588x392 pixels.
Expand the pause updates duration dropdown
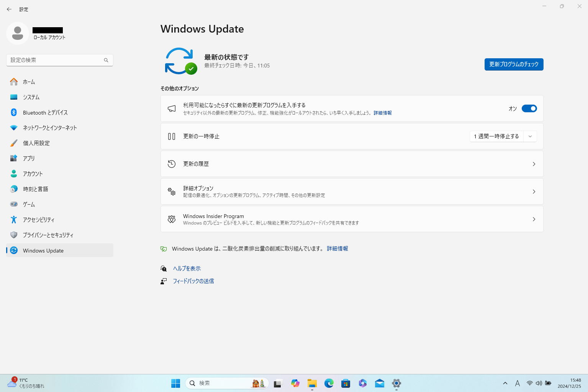[x=530, y=136]
